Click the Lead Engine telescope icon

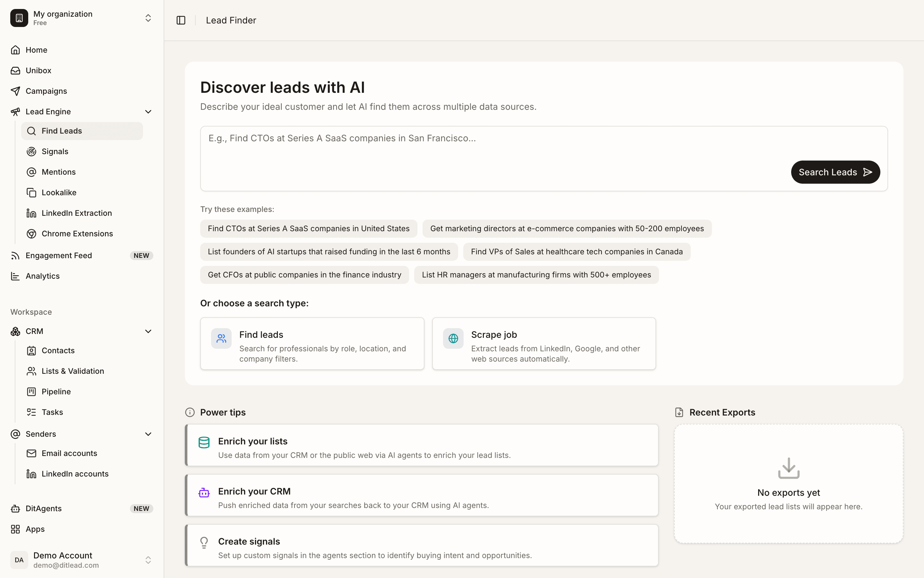coord(15,112)
